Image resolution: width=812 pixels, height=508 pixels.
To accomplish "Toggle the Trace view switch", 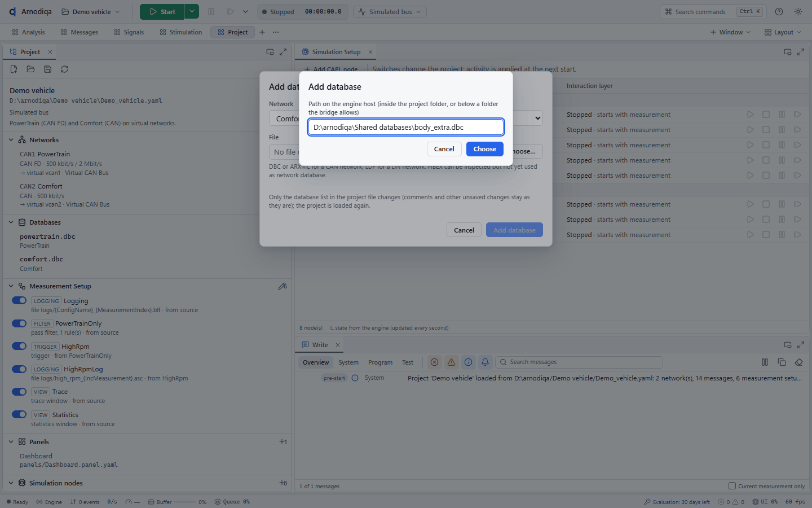I will pyautogui.click(x=19, y=391).
